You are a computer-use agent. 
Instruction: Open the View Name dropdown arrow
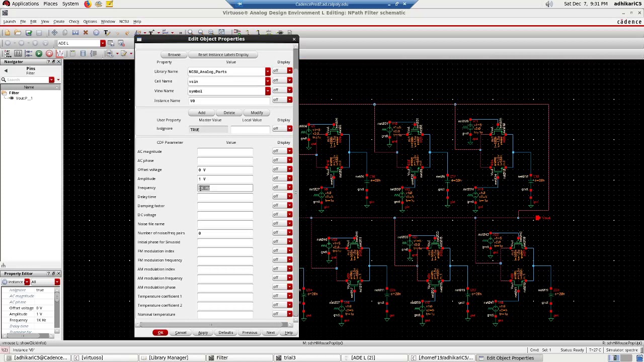(268, 91)
